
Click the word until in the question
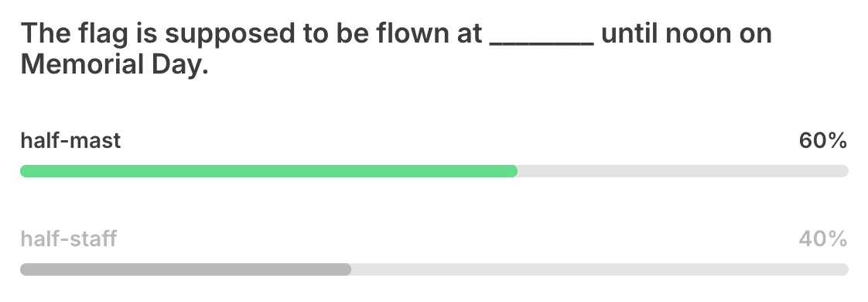[630, 34]
